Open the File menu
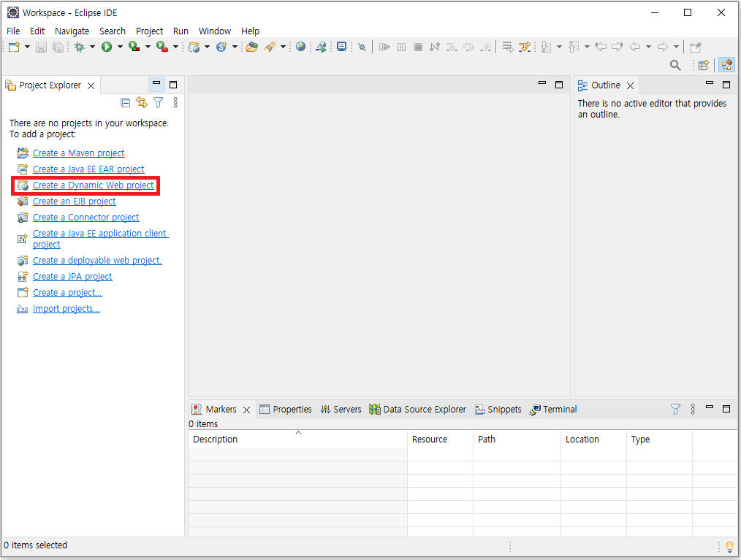This screenshot has width=741, height=560. pos(13,31)
